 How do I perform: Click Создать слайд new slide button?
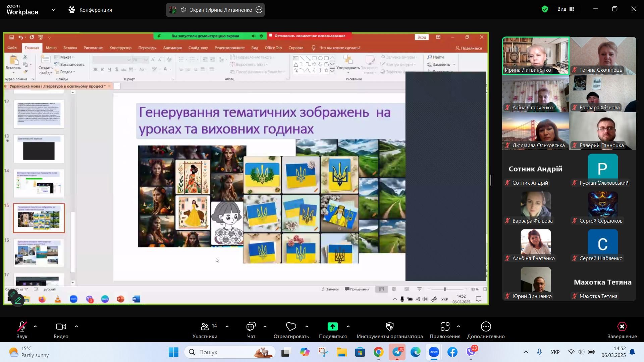click(45, 65)
